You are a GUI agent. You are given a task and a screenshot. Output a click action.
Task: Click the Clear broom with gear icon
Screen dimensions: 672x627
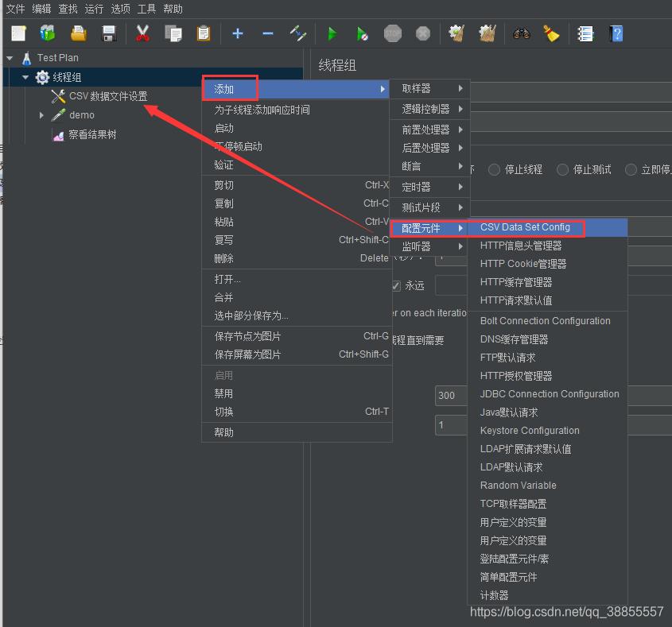(x=456, y=33)
